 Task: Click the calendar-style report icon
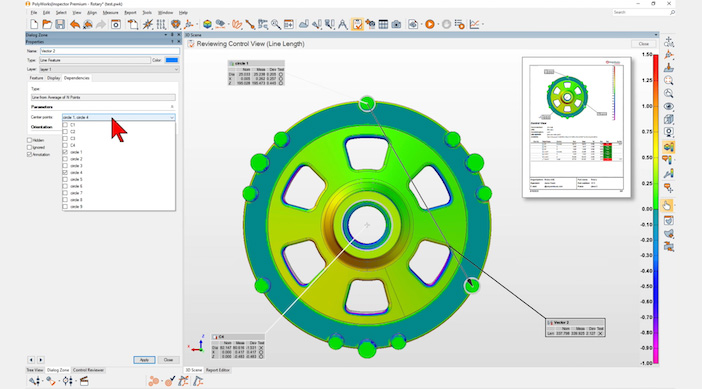point(289,24)
